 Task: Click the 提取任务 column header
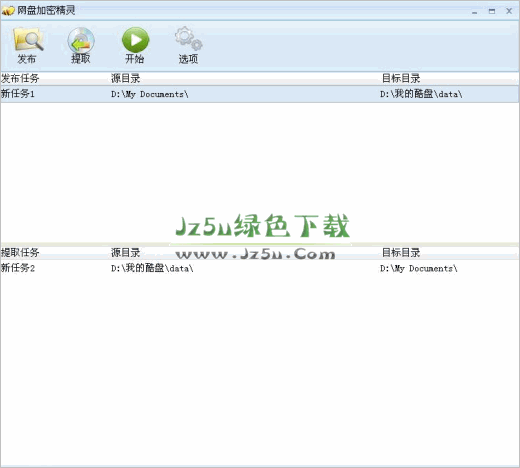tap(20, 253)
